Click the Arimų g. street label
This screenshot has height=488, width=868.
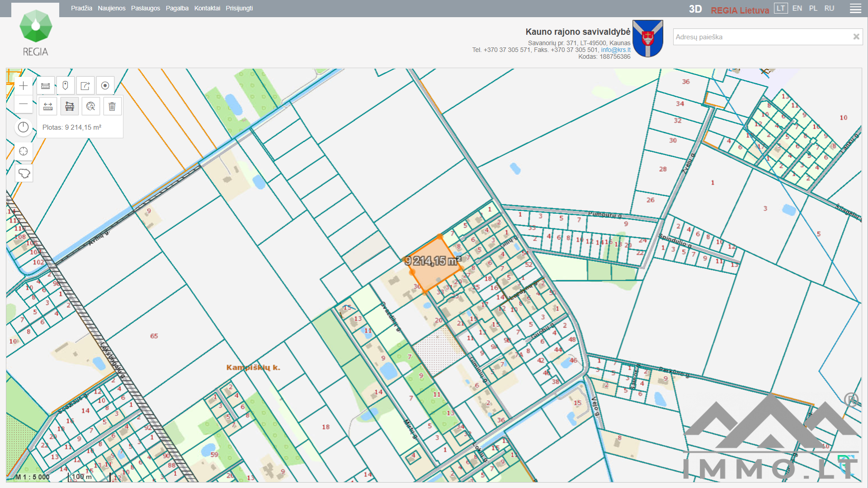pyautogui.click(x=99, y=238)
